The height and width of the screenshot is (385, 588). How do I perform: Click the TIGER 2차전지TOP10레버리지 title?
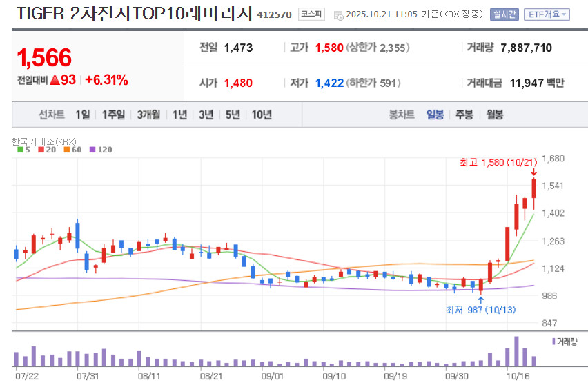coord(135,14)
